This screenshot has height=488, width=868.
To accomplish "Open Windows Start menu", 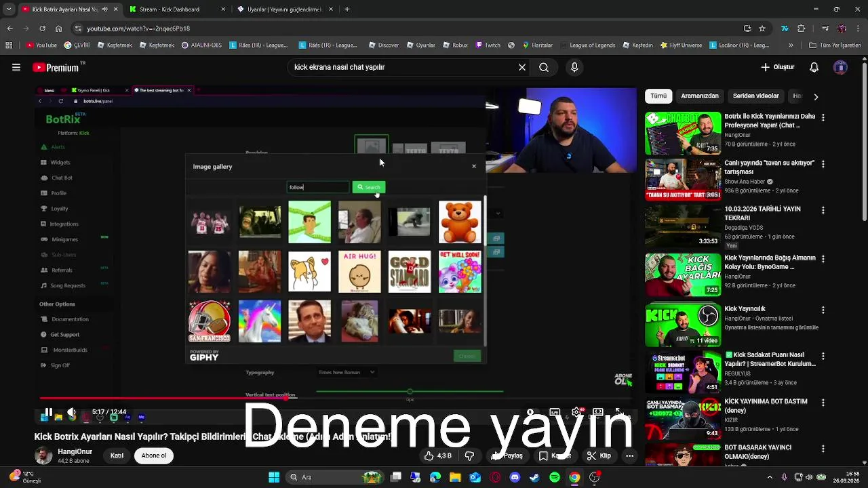I will [x=274, y=477].
